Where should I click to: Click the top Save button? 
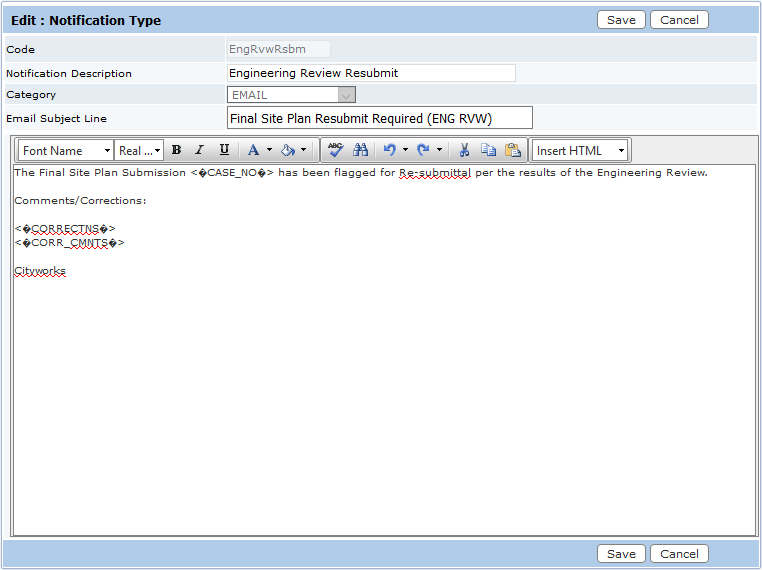[621, 20]
